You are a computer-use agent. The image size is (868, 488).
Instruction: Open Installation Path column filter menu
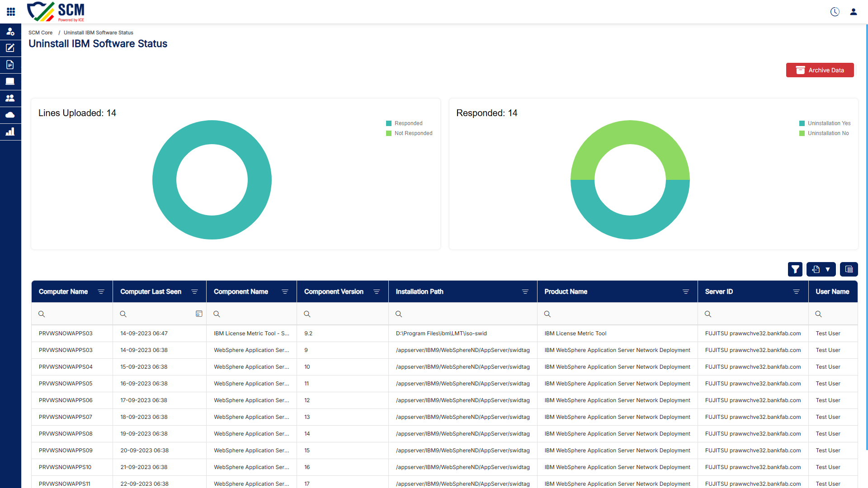pyautogui.click(x=525, y=292)
